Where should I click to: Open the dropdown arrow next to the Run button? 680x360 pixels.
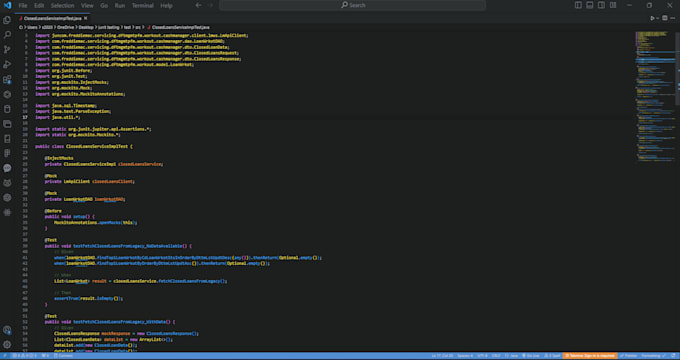[657, 18]
